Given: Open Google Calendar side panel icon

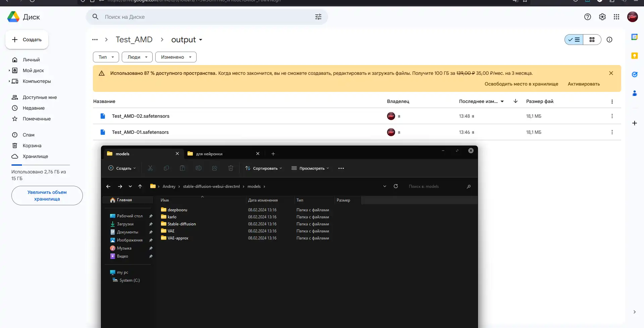Looking at the screenshot, I should pyautogui.click(x=634, y=37).
